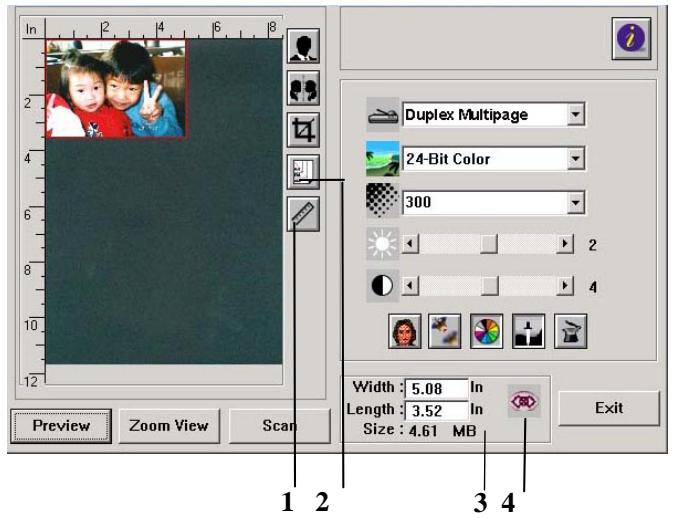Viewport: 674px width, 518px height.
Task: Click the landscape image type icon
Action: point(383,159)
